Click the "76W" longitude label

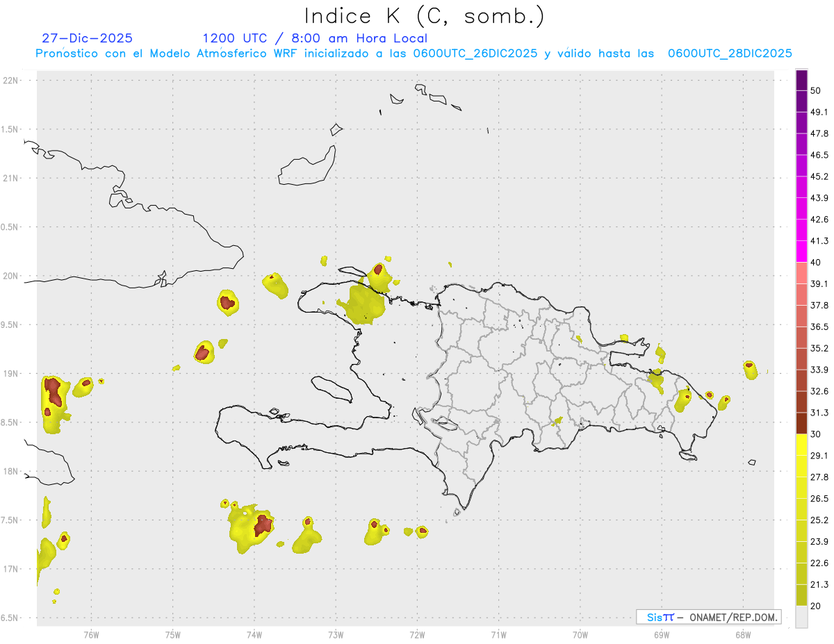point(91,634)
